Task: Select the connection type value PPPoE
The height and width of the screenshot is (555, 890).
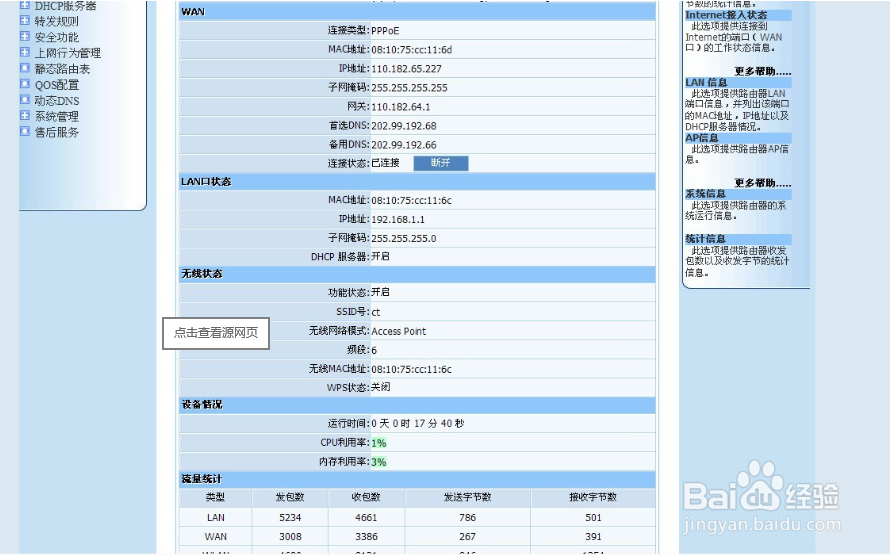Action: click(x=385, y=31)
